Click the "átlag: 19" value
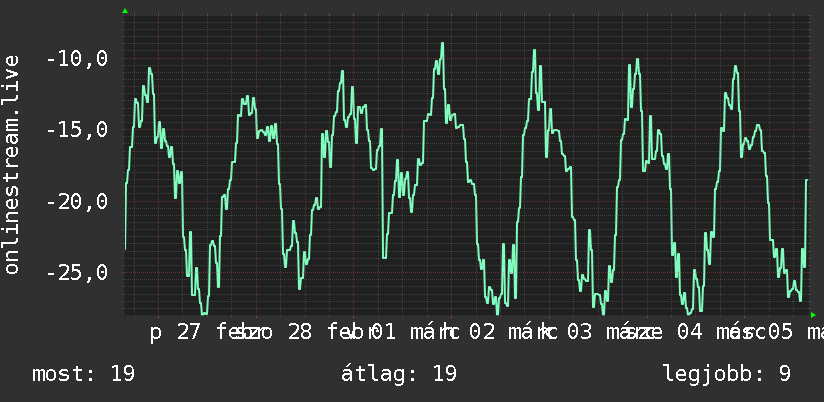Viewport: 824px width, 402px height. point(399,374)
